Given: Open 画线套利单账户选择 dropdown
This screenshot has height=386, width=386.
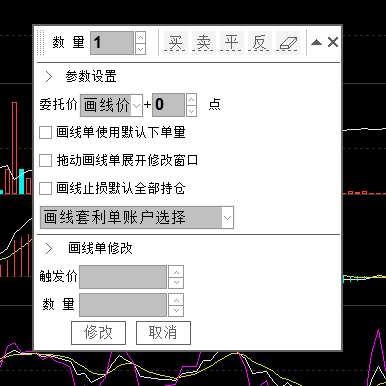Looking at the screenshot, I should pos(137,218).
